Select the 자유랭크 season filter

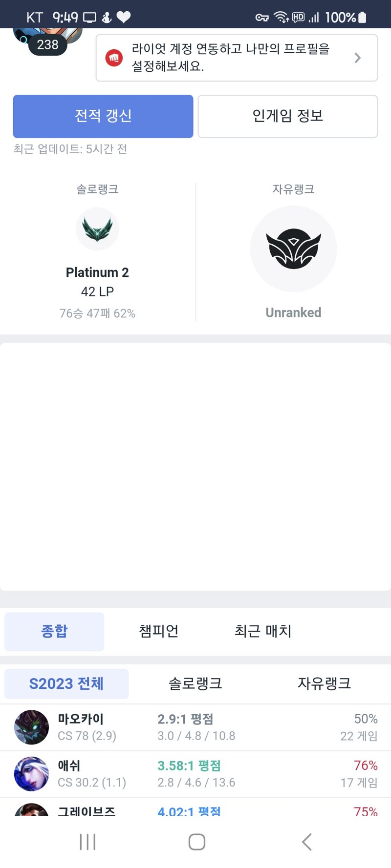[x=324, y=683]
